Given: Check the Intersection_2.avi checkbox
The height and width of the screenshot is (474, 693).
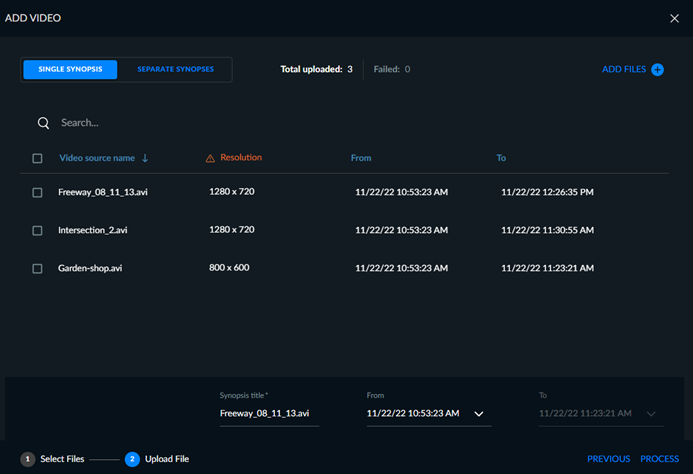Looking at the screenshot, I should click(38, 231).
